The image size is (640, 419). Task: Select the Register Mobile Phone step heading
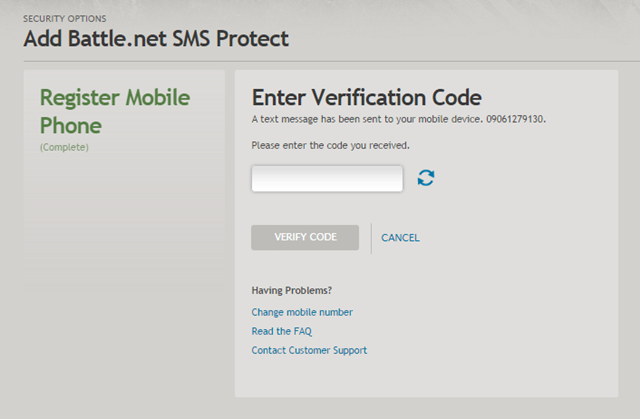click(115, 111)
